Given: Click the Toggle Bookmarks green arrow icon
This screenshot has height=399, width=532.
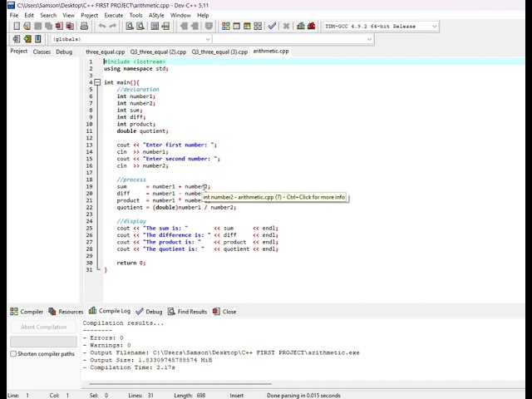Looking at the screenshot, I should 27,39.
